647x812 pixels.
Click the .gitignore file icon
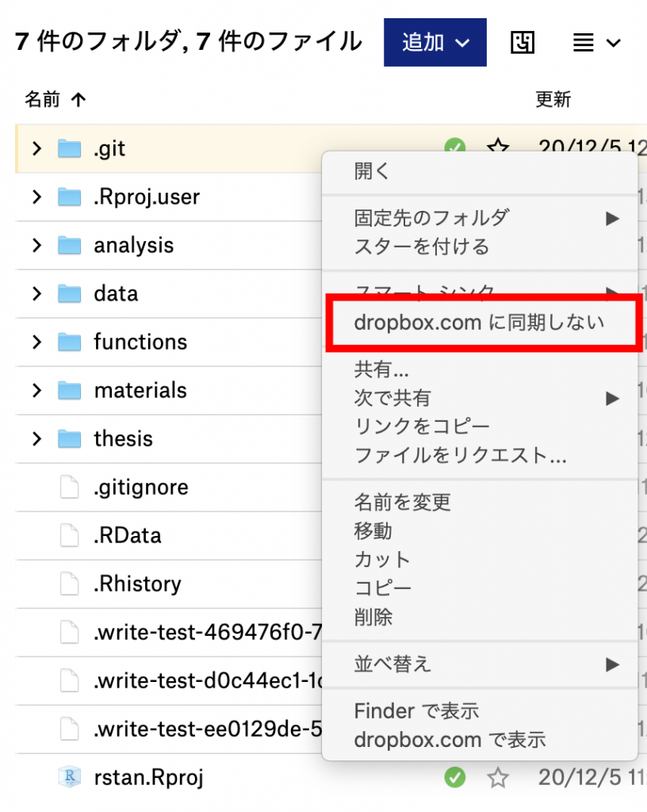(x=70, y=487)
